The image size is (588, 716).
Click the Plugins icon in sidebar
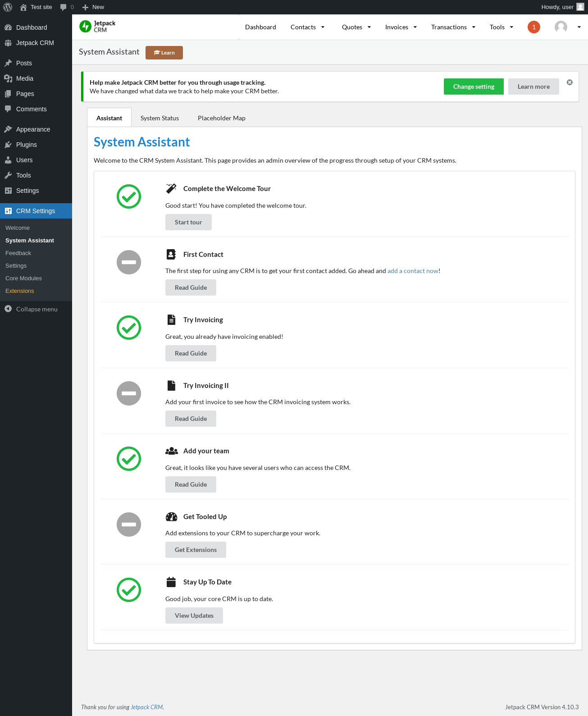coord(8,145)
